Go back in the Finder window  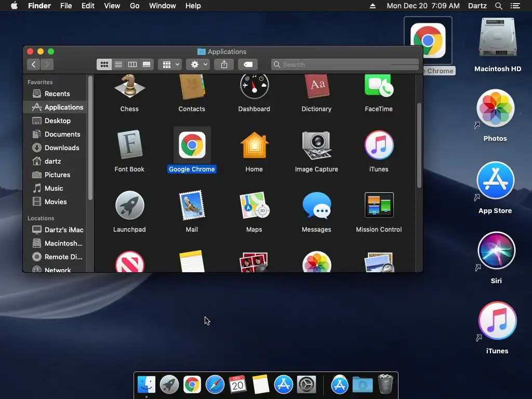[x=34, y=64]
